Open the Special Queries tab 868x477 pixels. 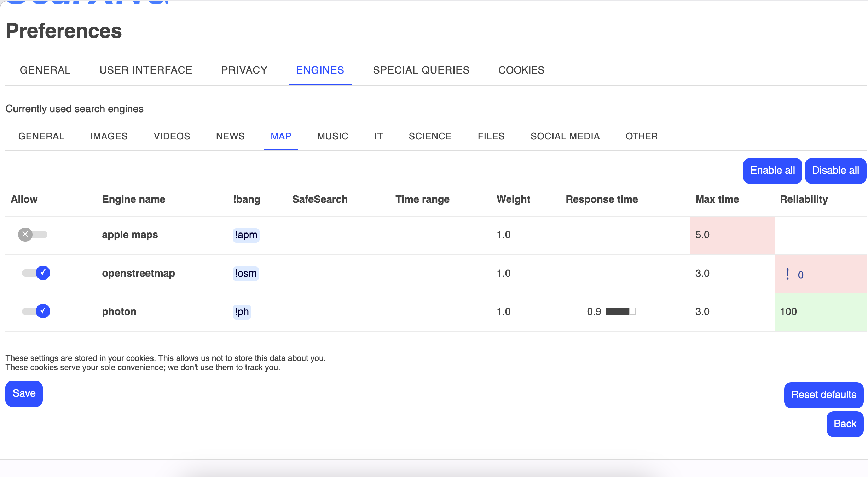421,70
